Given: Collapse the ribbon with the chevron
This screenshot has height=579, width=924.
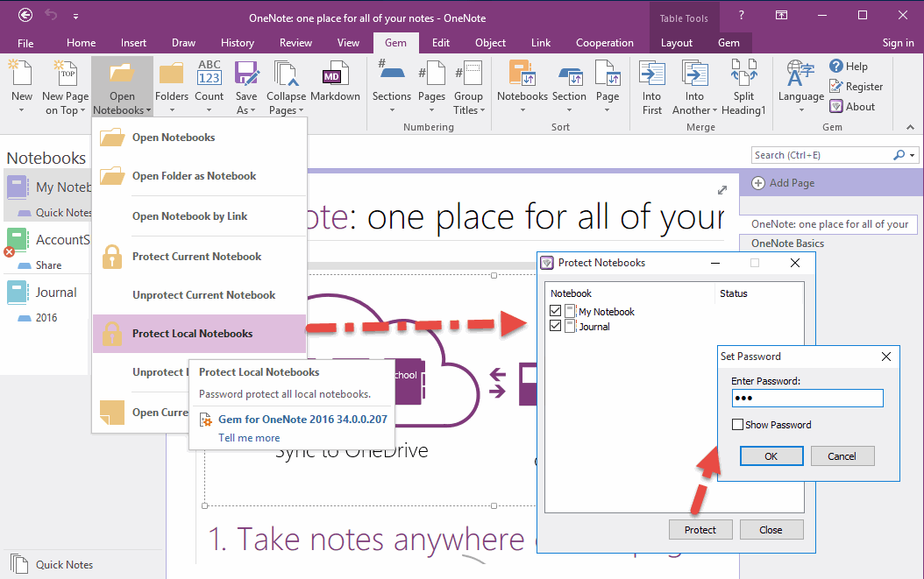Looking at the screenshot, I should click(911, 127).
